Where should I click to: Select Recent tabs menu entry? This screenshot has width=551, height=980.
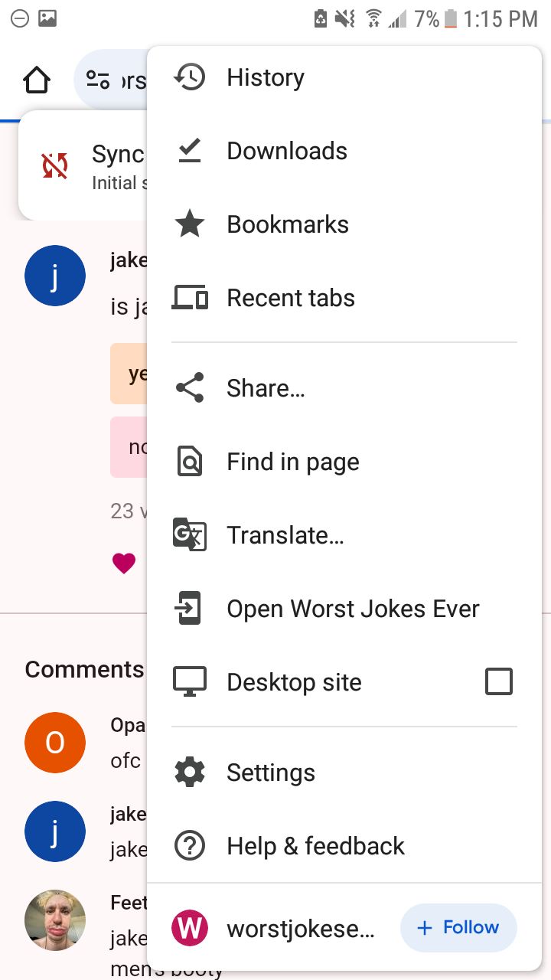point(291,298)
